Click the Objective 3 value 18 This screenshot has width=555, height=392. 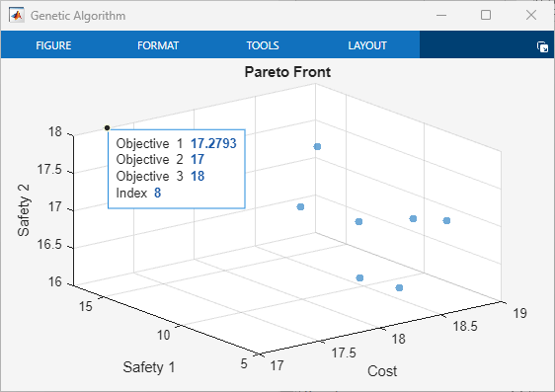[198, 176]
